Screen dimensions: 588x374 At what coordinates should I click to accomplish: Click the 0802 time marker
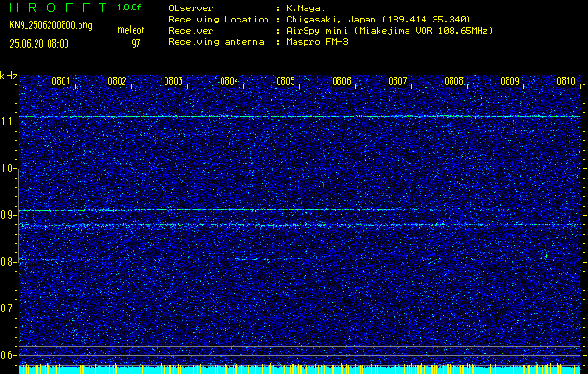pyautogui.click(x=117, y=81)
